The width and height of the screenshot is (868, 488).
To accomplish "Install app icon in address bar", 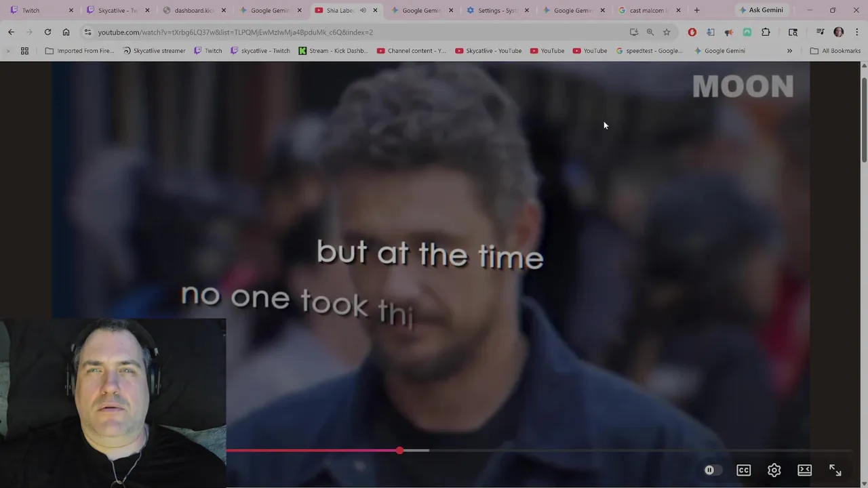I will 634,32.
